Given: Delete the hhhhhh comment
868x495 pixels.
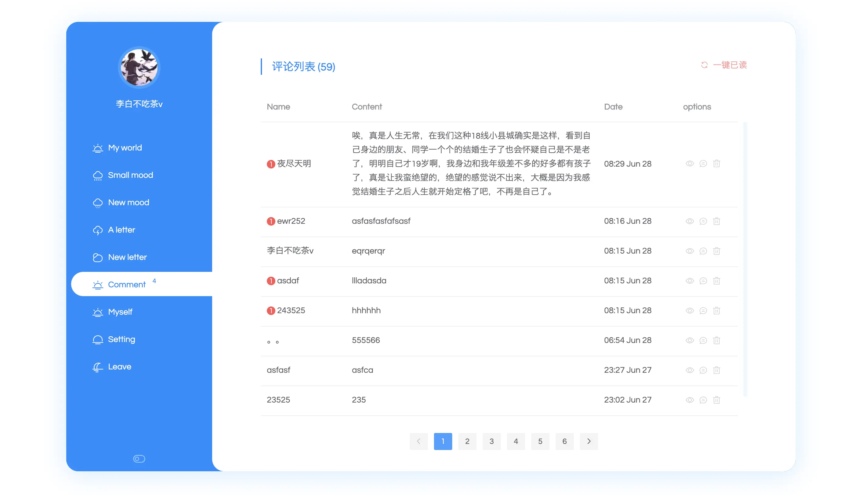Looking at the screenshot, I should click(x=716, y=311).
